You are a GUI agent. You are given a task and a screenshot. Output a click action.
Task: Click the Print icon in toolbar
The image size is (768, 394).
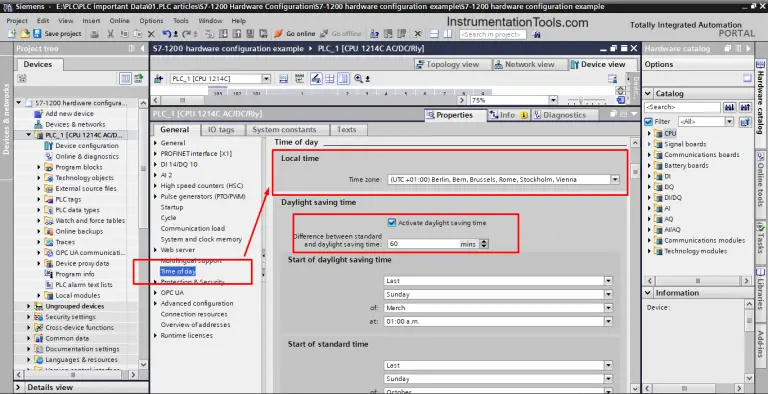click(x=95, y=34)
